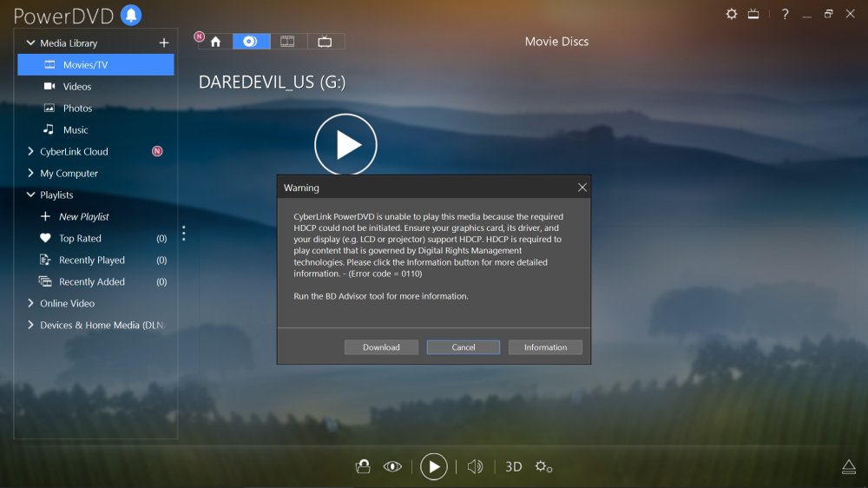Screen dimensions: 868x488
Task: Close the Warning dialog with X
Action: coord(582,188)
